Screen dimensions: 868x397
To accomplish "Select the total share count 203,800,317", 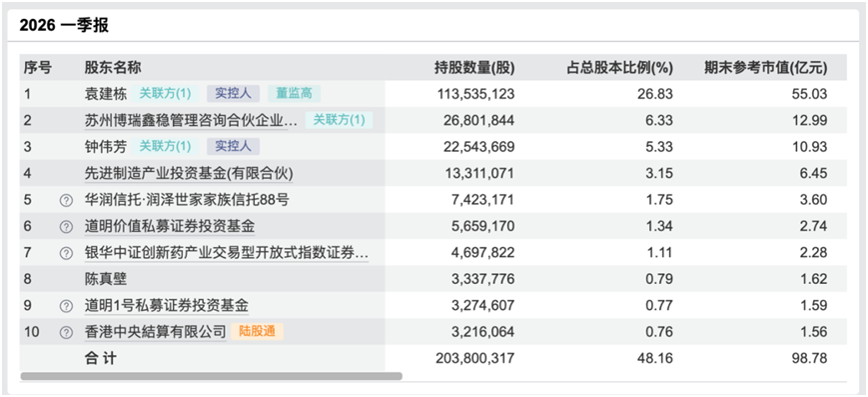I will coord(475,359).
